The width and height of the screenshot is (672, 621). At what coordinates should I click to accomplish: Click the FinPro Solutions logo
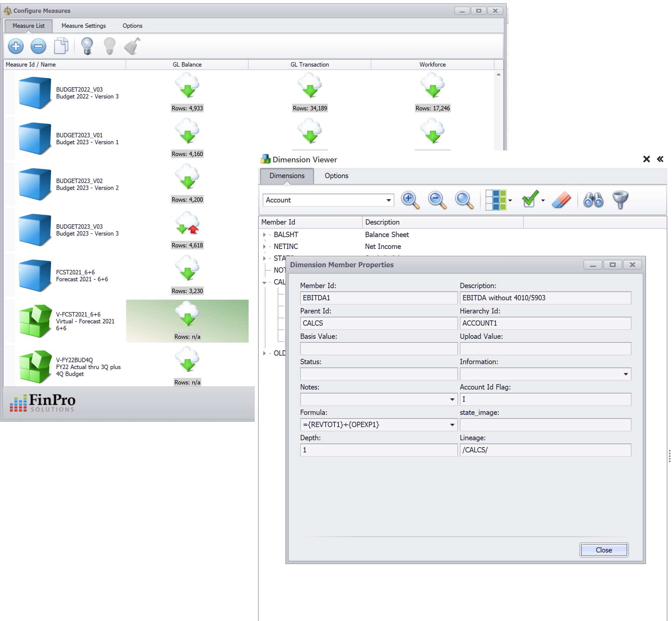(x=42, y=402)
